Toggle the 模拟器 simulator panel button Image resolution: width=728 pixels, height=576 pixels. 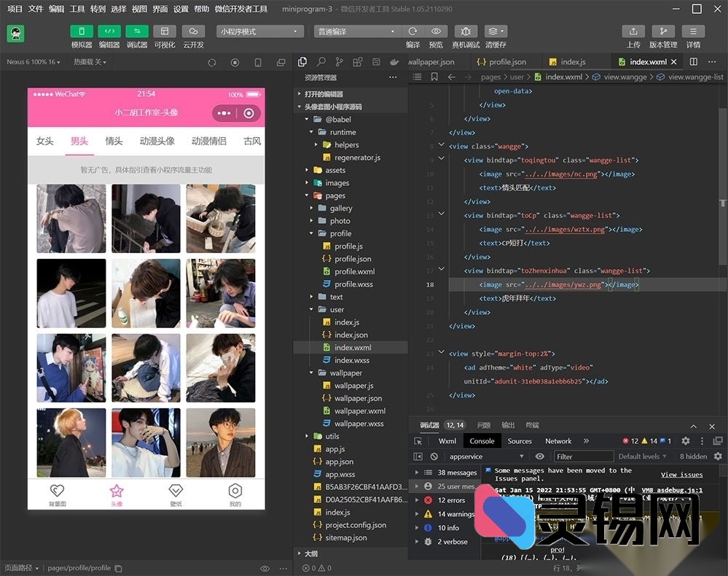click(82, 31)
